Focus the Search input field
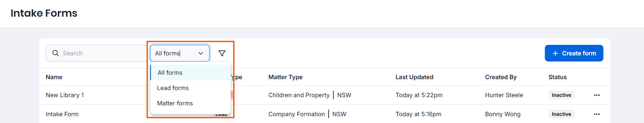 click(96, 53)
